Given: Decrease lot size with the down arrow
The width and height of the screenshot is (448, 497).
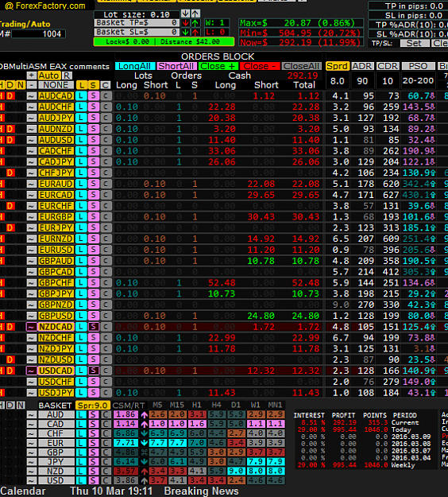Looking at the screenshot, I should [x=185, y=14].
